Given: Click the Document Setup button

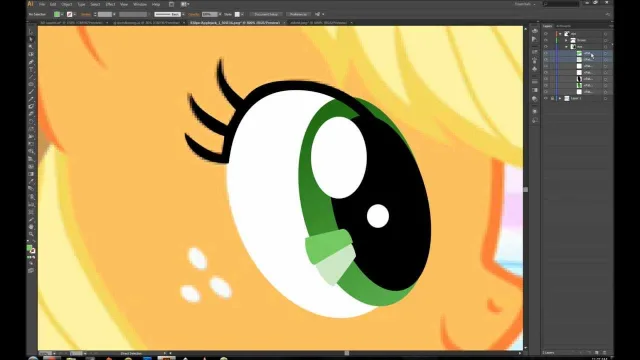Looking at the screenshot, I should point(266,14).
